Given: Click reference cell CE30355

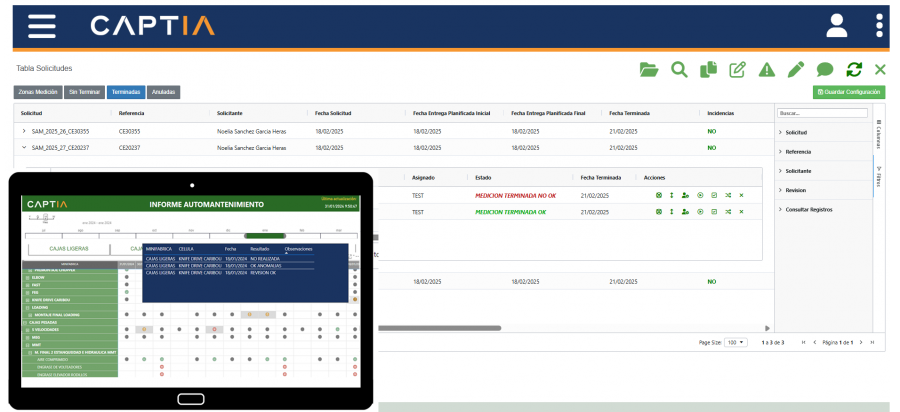Looking at the screenshot, I should pyautogui.click(x=129, y=131).
